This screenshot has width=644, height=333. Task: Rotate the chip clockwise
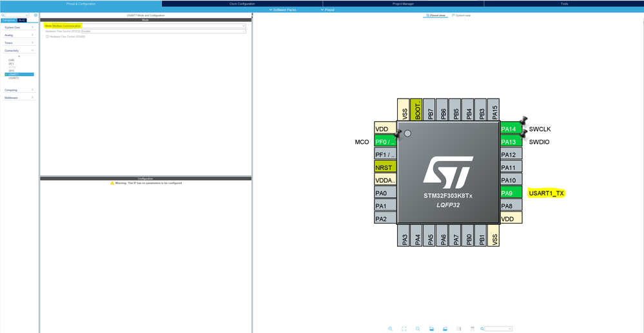point(431,328)
